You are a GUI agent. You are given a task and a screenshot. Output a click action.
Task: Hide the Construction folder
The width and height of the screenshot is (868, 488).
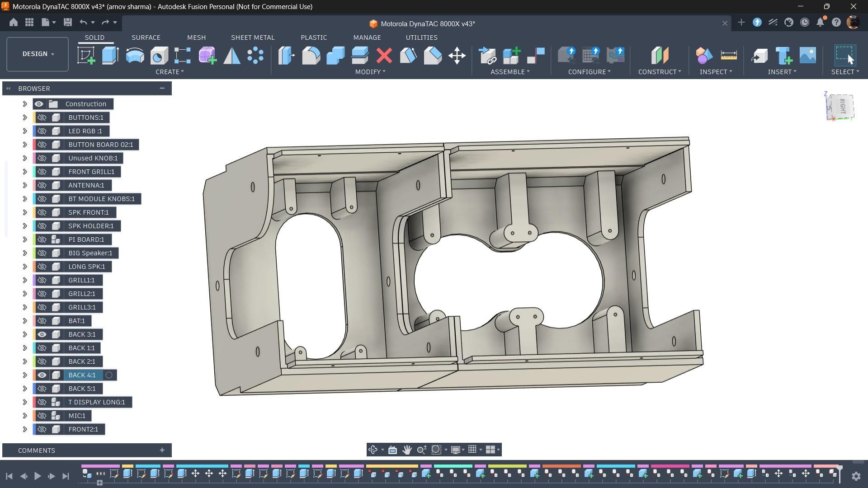(x=39, y=104)
